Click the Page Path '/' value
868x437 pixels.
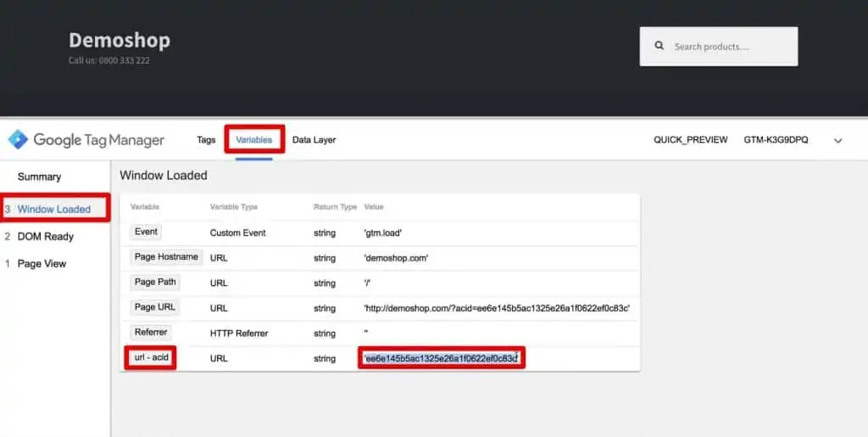point(367,283)
